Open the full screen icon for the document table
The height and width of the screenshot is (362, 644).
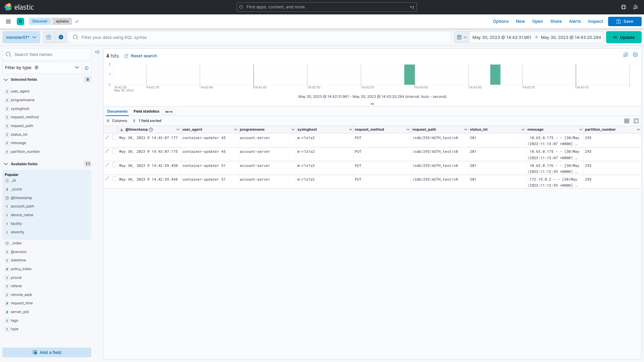point(636,121)
